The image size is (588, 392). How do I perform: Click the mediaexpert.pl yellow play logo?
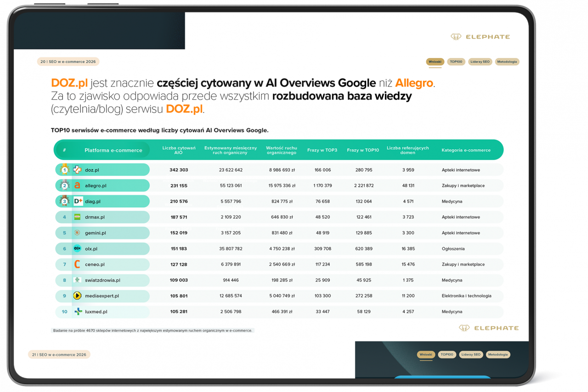(77, 296)
